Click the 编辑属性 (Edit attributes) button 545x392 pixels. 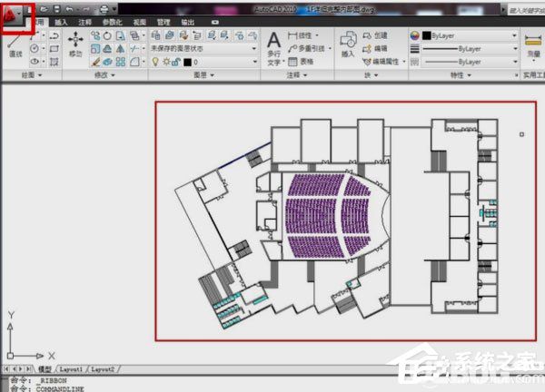click(381, 62)
